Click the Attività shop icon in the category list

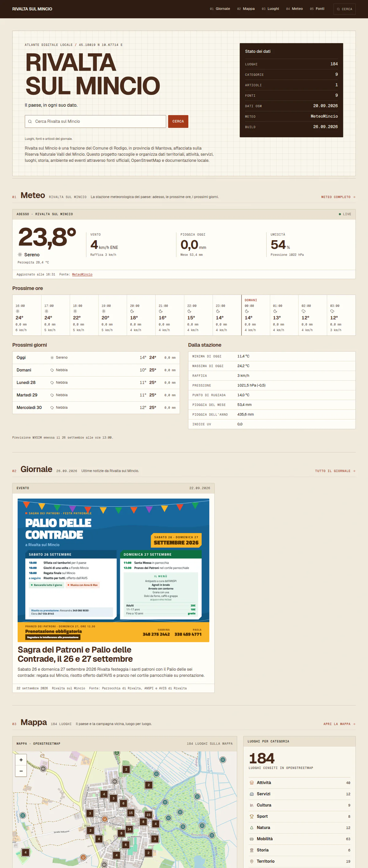coord(252,783)
